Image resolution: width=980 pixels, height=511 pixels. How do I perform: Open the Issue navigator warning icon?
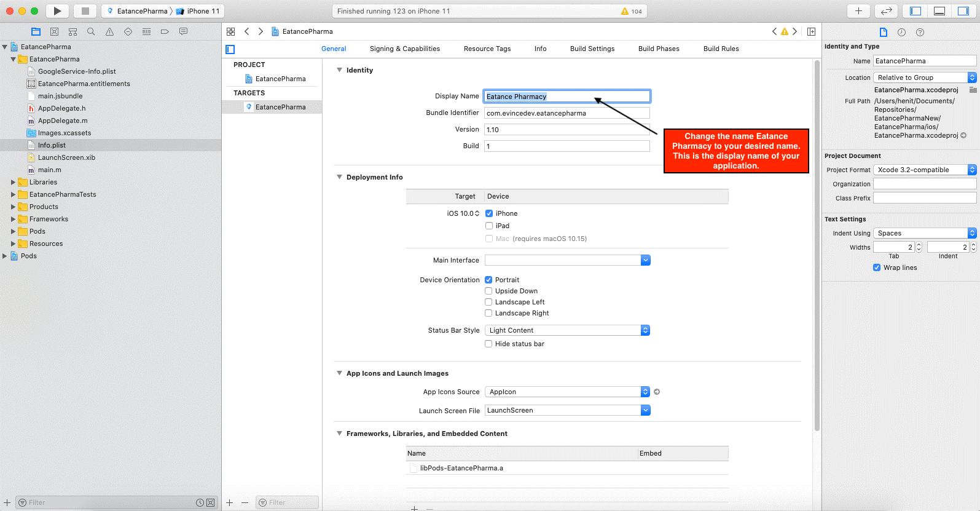pyautogui.click(x=109, y=31)
